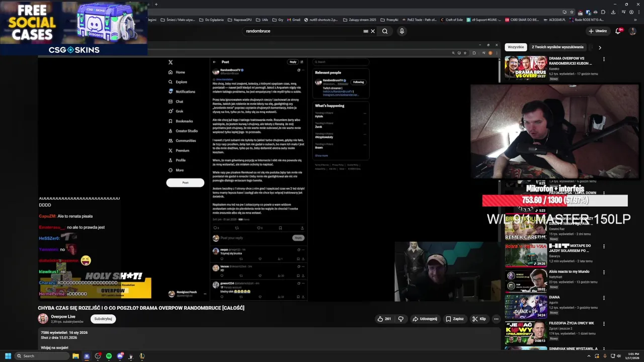Click the taskbar clock showing 1:01 PM
Screen dimensions: 644x362
tap(632, 356)
